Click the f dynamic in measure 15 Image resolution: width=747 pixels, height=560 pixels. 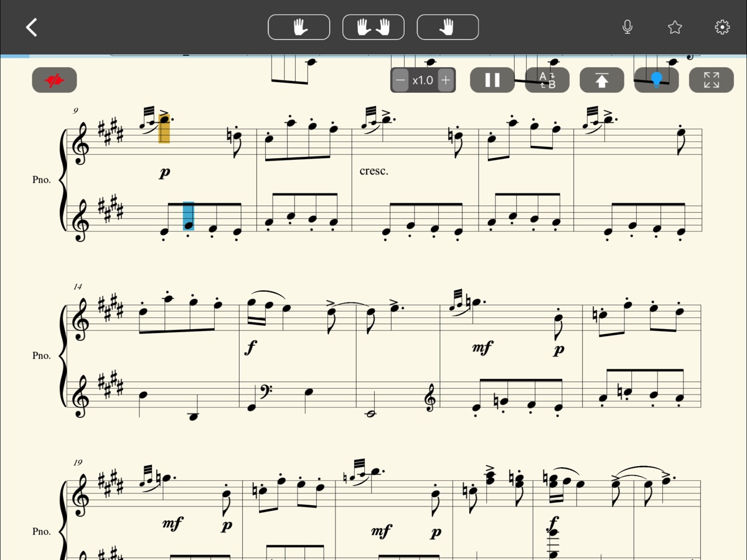(x=250, y=348)
